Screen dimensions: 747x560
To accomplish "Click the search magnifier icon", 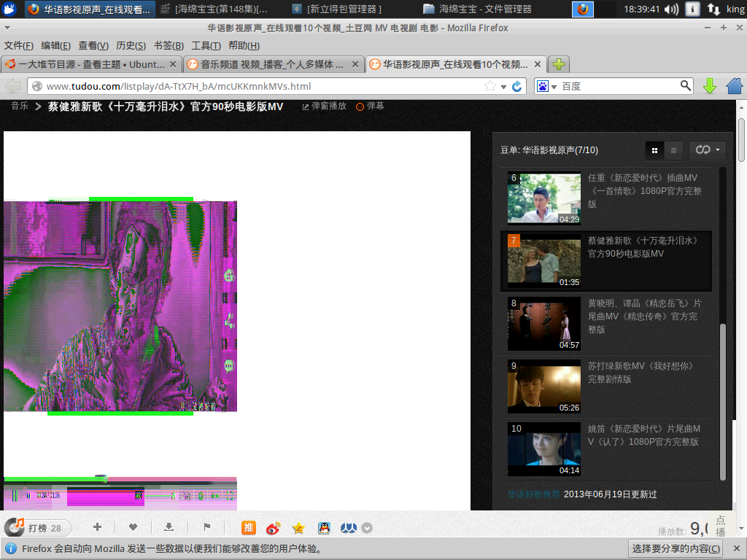I will coord(686,86).
